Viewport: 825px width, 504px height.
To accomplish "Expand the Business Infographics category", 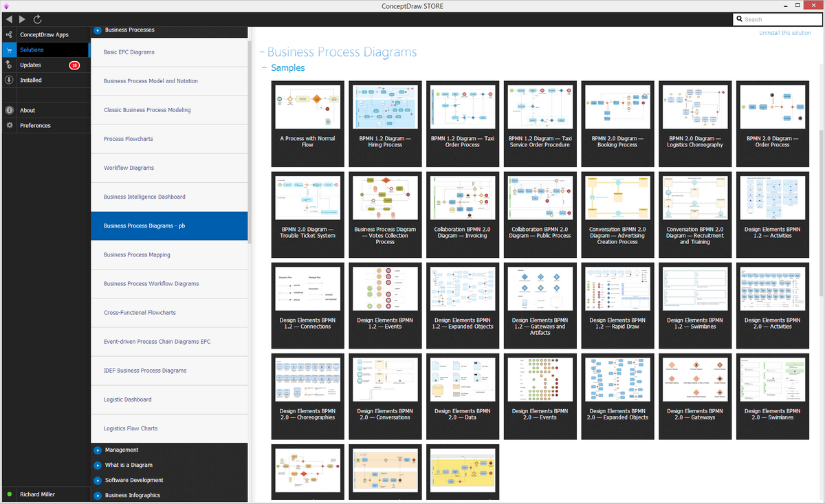I will [98, 496].
